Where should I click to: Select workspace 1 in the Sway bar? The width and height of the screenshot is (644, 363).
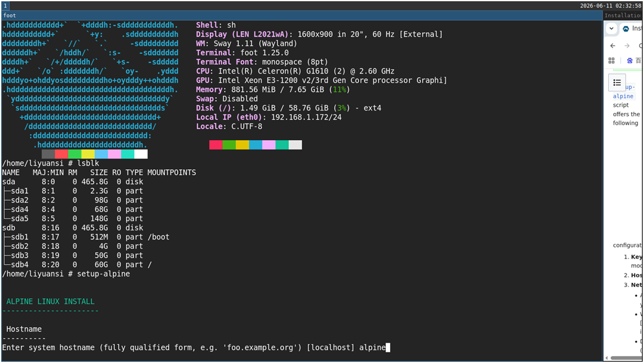[6, 6]
